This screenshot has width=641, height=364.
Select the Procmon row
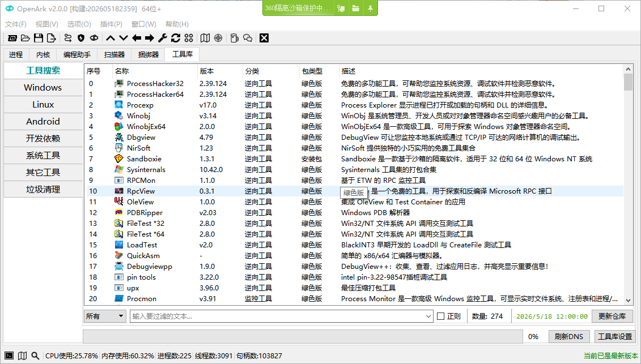pos(355,299)
